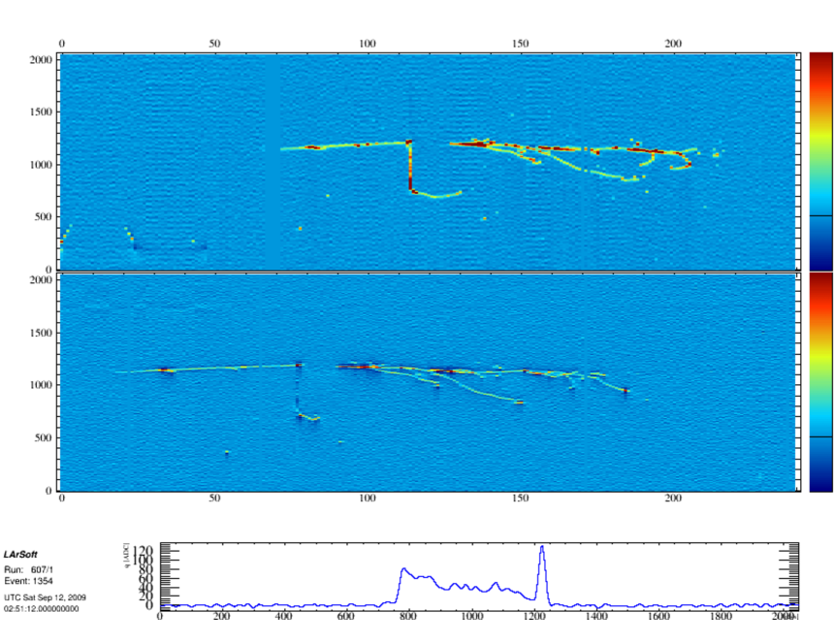
Task: Select the 'Event: 1354' text
Action: (29, 581)
